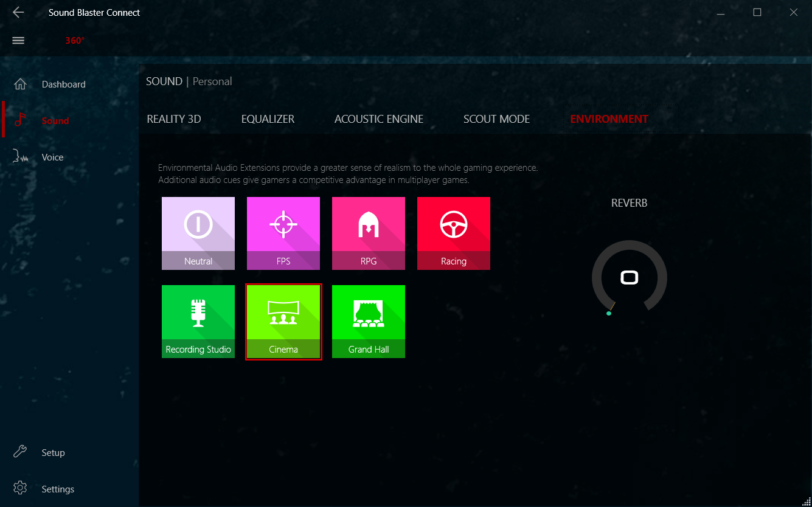Close the Sound Blaster Connect window
Image resolution: width=812 pixels, height=507 pixels.
(794, 12)
